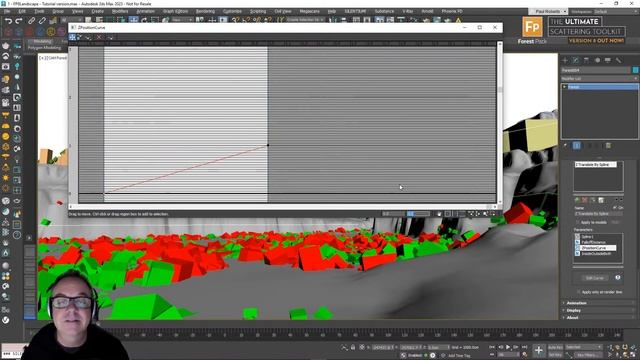Expand the Forest item in modifier stack
Image resolution: width=640 pixels, height=360 pixels.
pyautogui.click(x=565, y=87)
